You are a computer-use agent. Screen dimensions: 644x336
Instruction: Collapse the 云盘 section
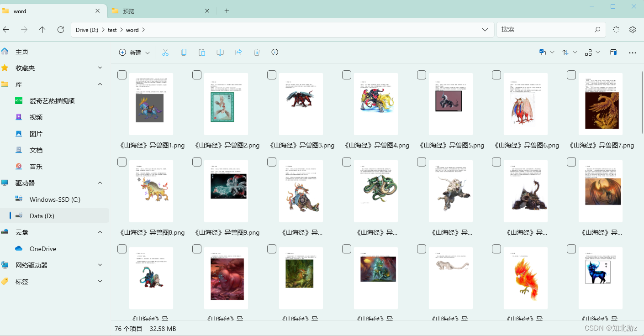(x=100, y=232)
